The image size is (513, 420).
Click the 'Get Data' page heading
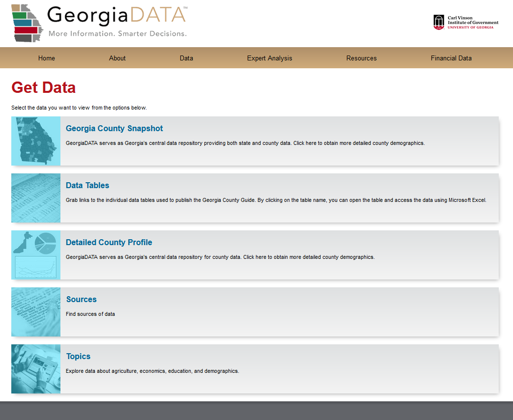(44, 87)
